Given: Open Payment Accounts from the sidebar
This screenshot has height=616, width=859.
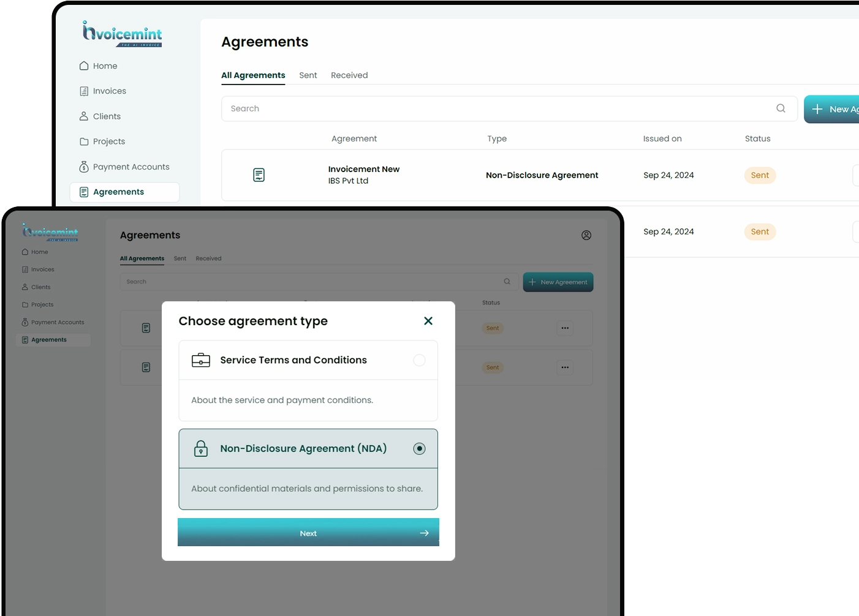Looking at the screenshot, I should click(x=131, y=167).
